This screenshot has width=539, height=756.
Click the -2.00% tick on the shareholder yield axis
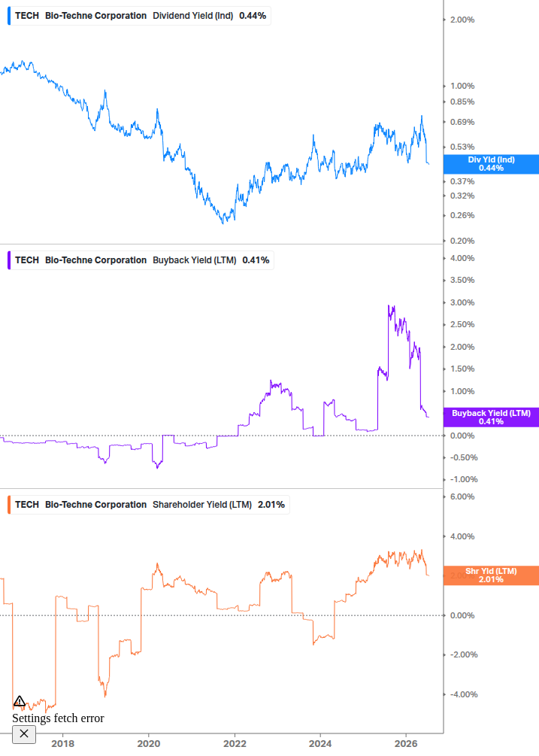pos(464,654)
